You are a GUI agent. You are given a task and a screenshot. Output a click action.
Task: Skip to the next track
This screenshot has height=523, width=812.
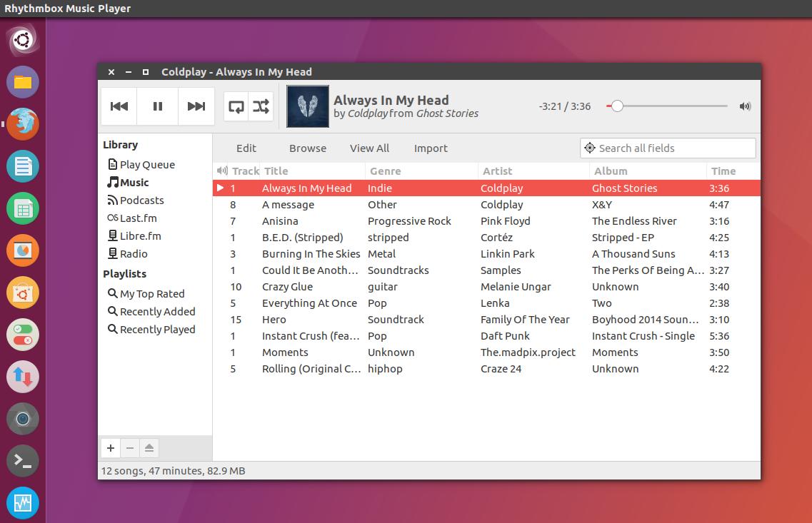click(x=196, y=106)
